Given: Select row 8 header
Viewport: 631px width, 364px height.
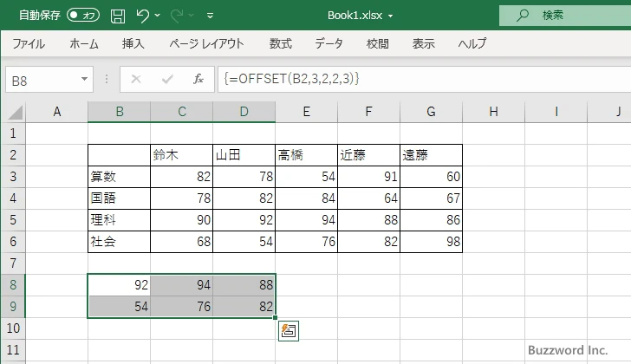Looking at the screenshot, I should click(x=13, y=285).
